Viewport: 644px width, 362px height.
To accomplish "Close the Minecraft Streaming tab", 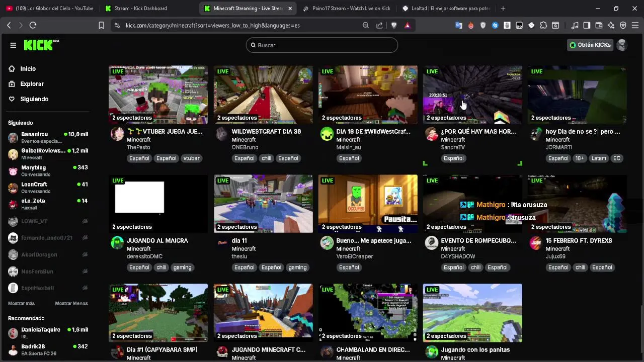I will tap(290, 9).
